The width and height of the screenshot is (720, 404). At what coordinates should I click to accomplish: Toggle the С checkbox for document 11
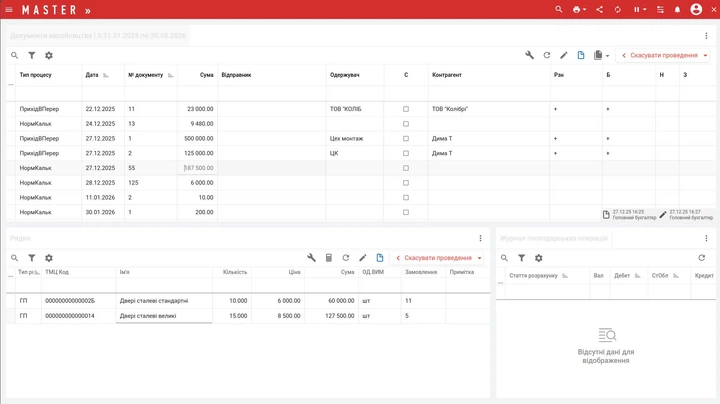[406, 109]
